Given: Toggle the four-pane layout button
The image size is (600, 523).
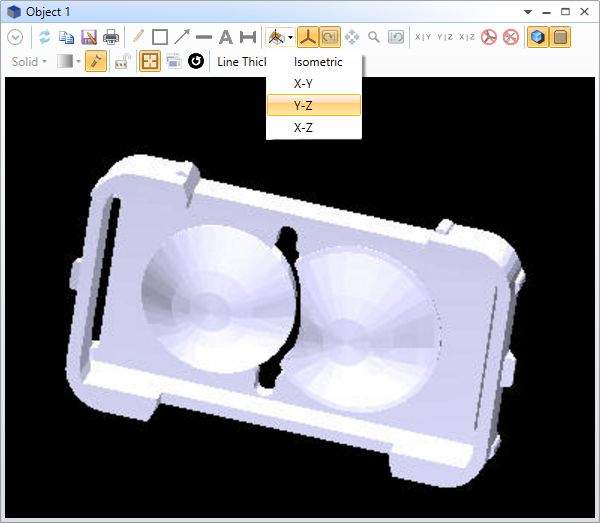Looking at the screenshot, I should 150,61.
